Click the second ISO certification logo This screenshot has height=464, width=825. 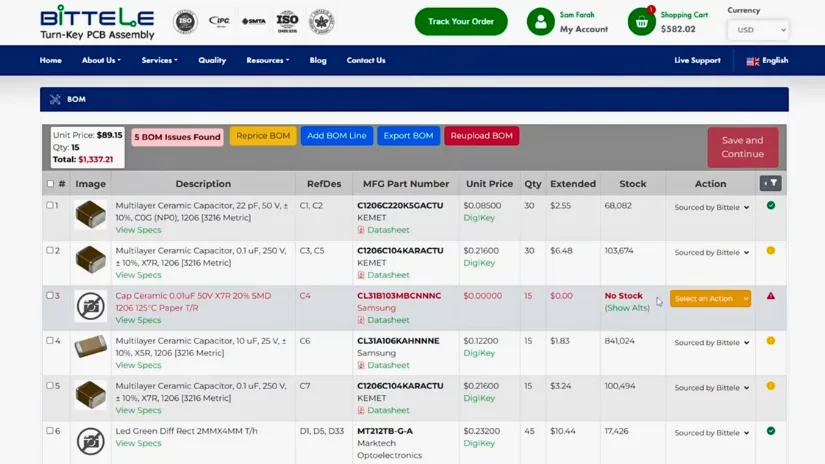287,22
